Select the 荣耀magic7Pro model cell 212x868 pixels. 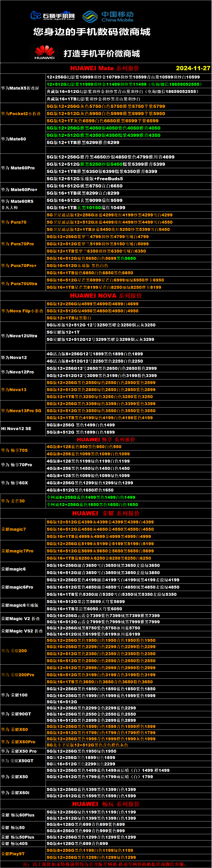[x=23, y=551]
